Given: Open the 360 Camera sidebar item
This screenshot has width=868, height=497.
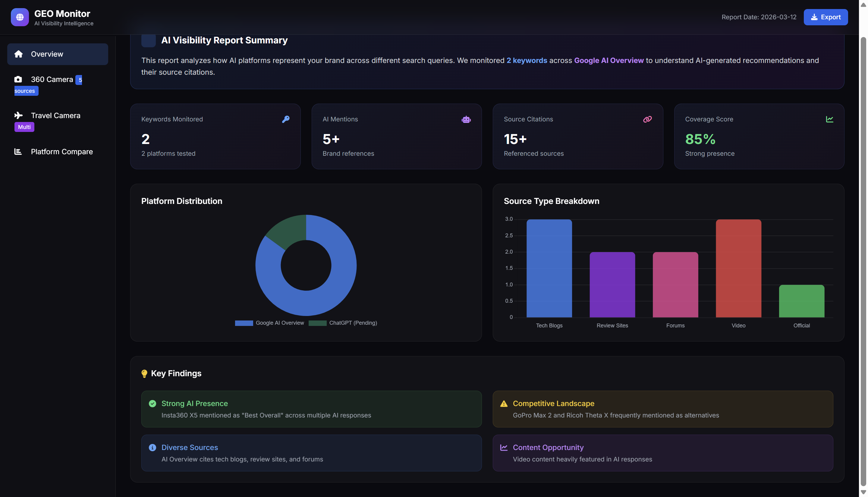Looking at the screenshot, I should 52,80.
